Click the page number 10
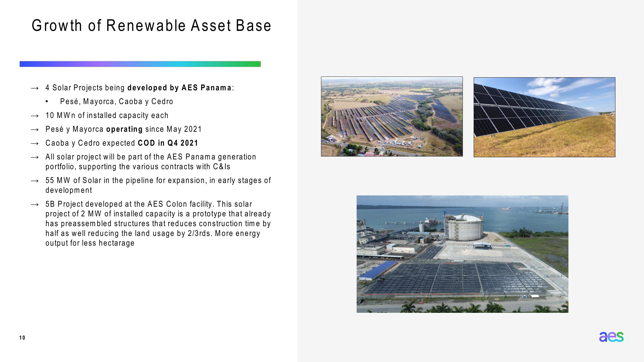Screen dimensions: 644x362 click(x=22, y=338)
